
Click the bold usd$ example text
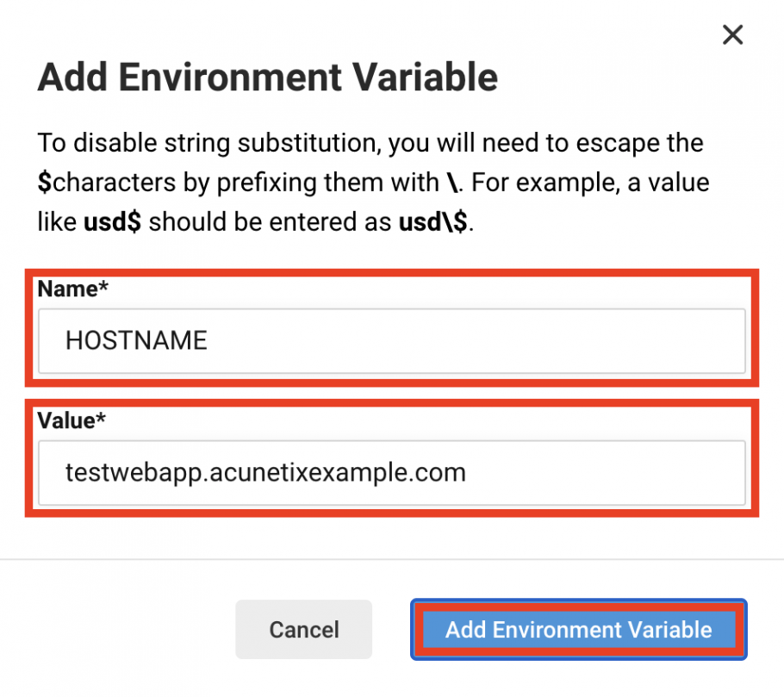click(112, 222)
